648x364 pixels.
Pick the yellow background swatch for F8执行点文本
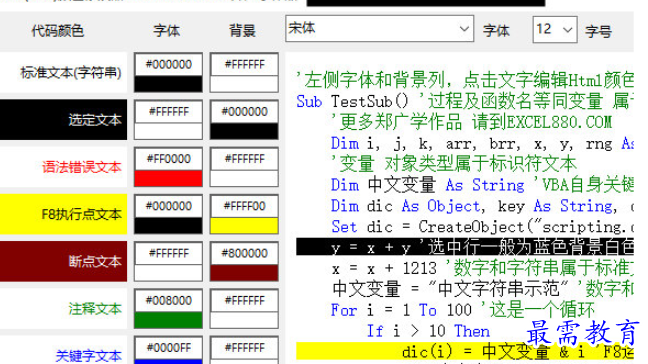click(x=244, y=225)
